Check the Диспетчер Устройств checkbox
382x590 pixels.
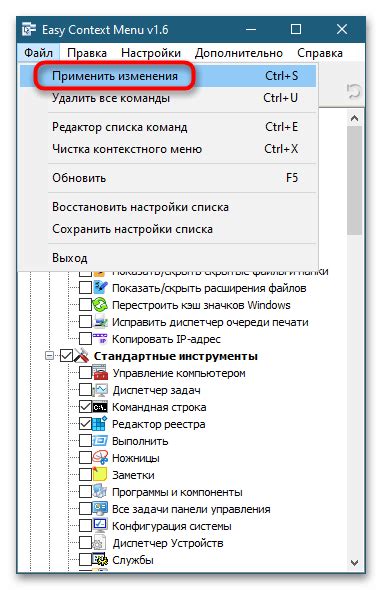tap(85, 543)
